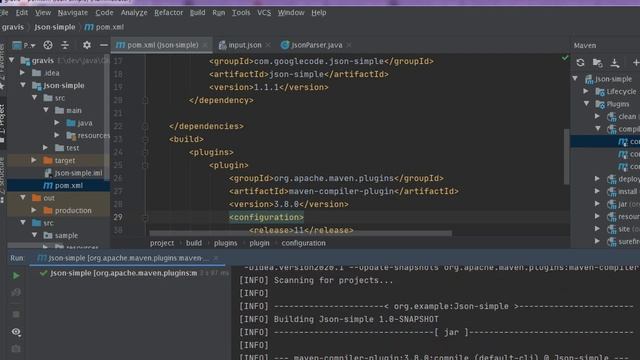Expand the Lifecycle node in Maven panel
This screenshot has height=360, width=640.
click(587, 91)
